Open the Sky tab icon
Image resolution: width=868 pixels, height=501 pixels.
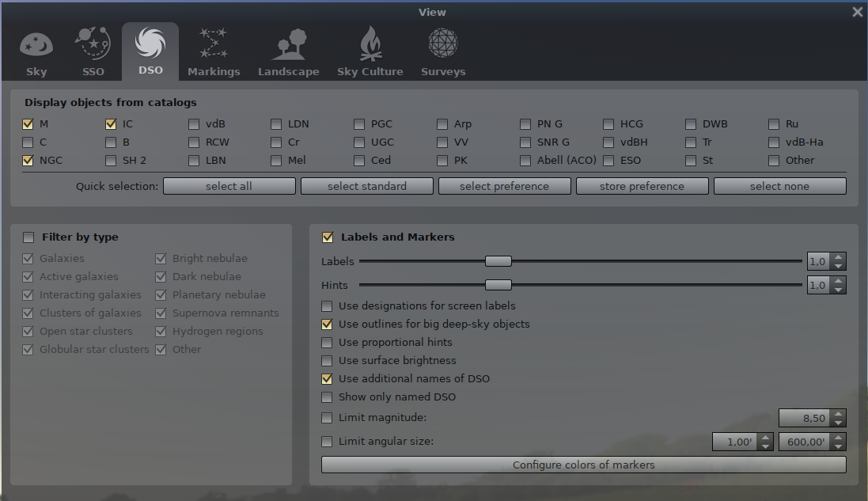click(36, 44)
